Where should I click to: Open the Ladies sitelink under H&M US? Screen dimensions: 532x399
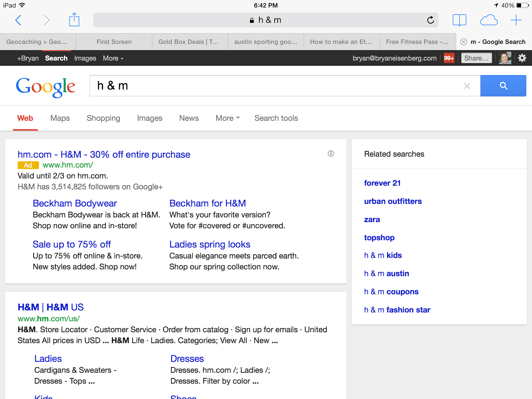[48, 359]
